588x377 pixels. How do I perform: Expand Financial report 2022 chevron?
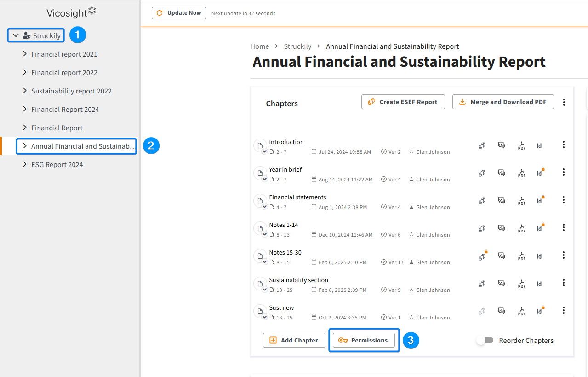pos(25,72)
